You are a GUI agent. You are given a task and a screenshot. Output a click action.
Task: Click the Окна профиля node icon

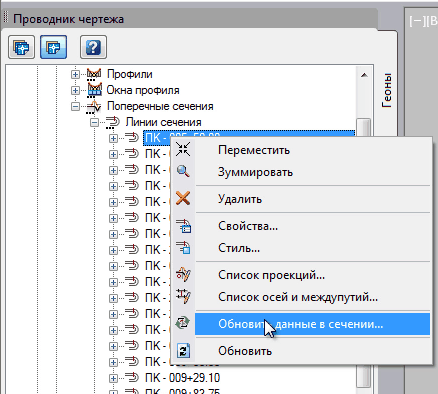click(94, 90)
